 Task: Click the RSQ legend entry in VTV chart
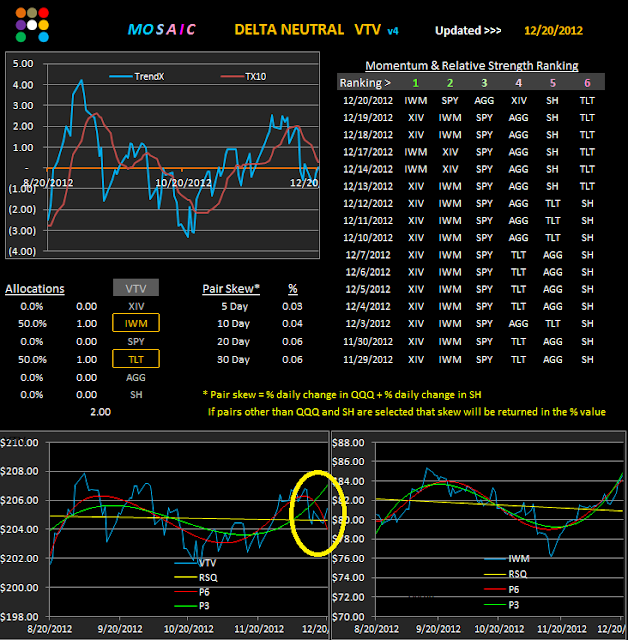click(x=196, y=578)
